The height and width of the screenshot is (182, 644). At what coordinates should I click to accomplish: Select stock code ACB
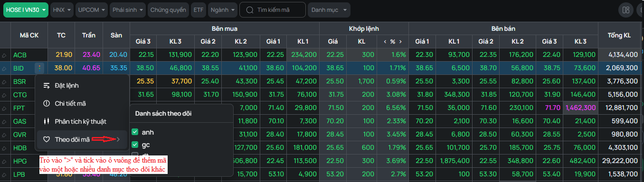20,55
